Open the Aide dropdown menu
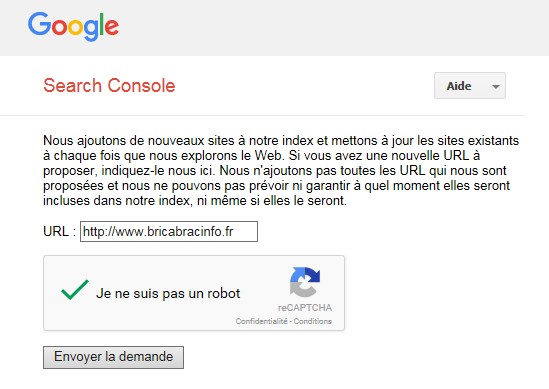Screen dimensions: 549x389 470,86
